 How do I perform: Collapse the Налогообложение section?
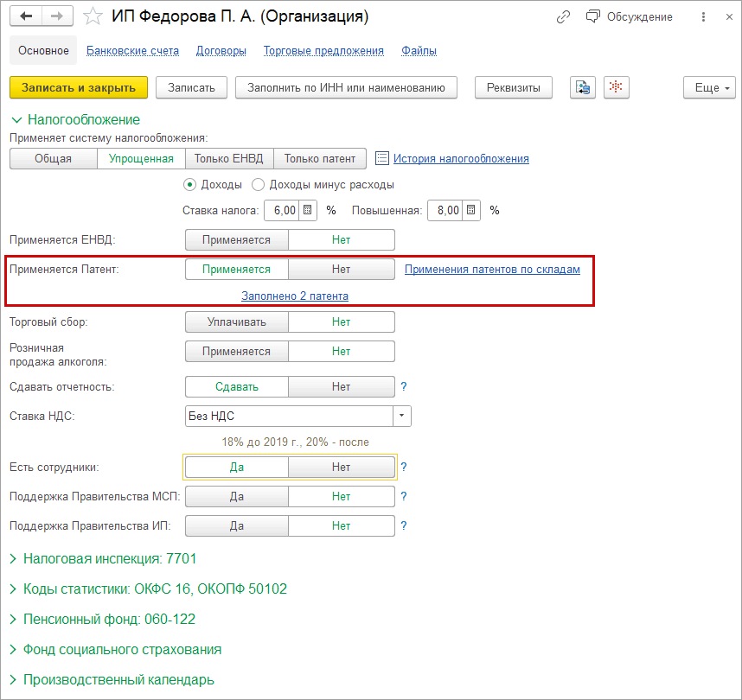tap(16, 120)
